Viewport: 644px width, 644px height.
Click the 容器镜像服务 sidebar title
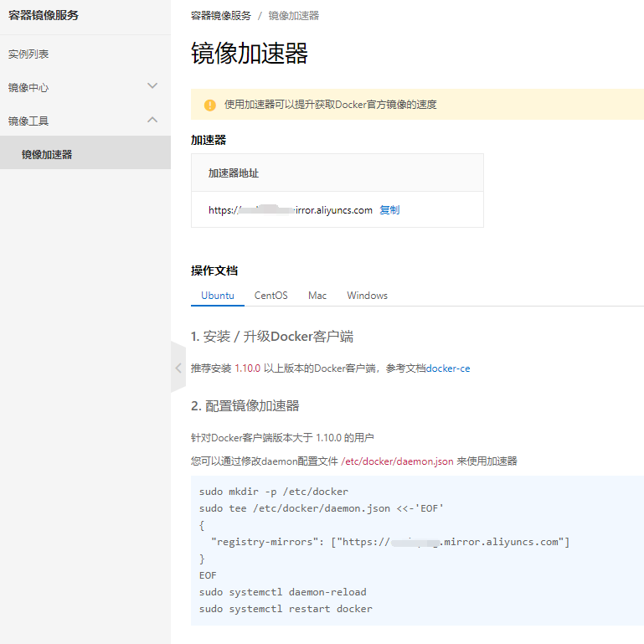[44, 14]
